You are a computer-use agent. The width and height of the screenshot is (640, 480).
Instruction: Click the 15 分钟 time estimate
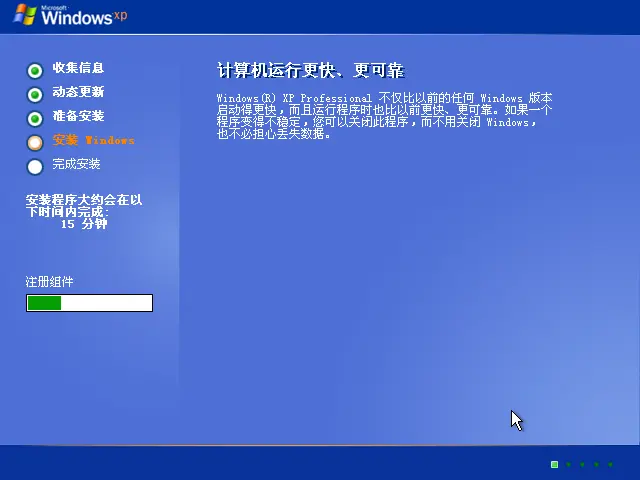pos(84,224)
